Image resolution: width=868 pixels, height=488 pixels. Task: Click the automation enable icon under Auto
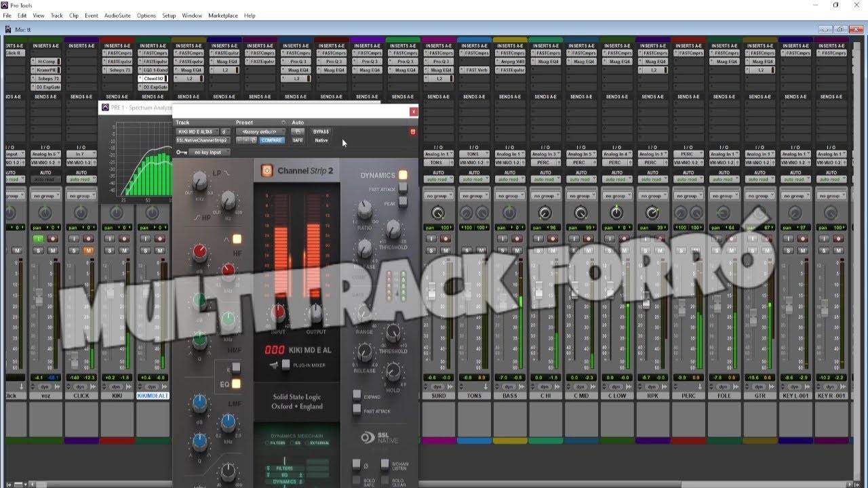pyautogui.click(x=297, y=131)
